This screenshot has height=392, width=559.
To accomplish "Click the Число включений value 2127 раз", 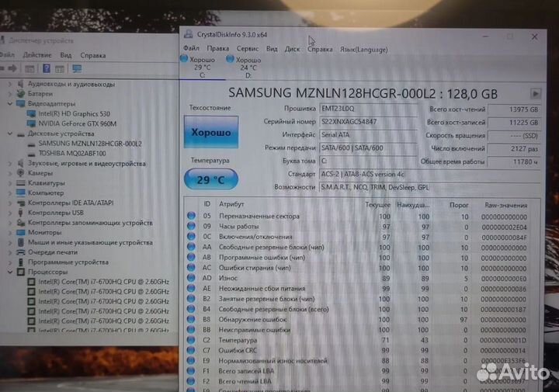I will tap(514, 148).
